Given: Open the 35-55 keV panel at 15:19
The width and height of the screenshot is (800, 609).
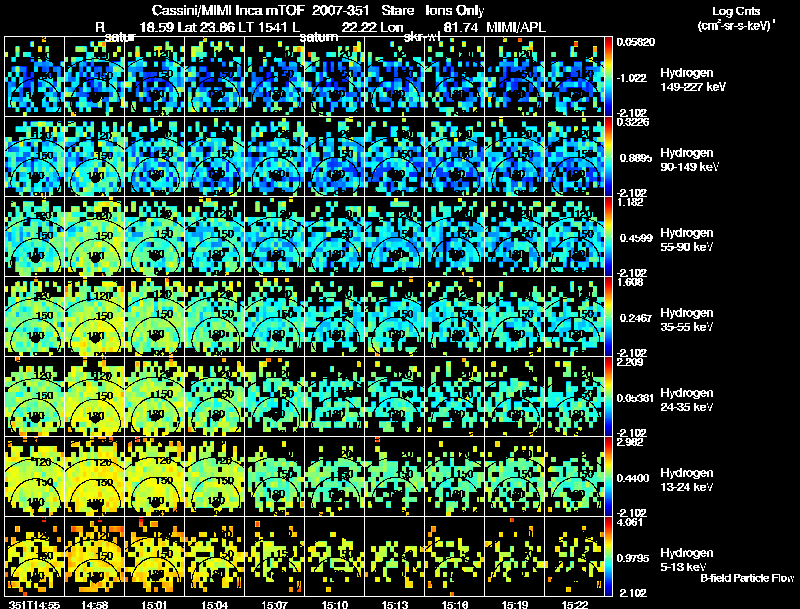Looking at the screenshot, I should pos(515,317).
